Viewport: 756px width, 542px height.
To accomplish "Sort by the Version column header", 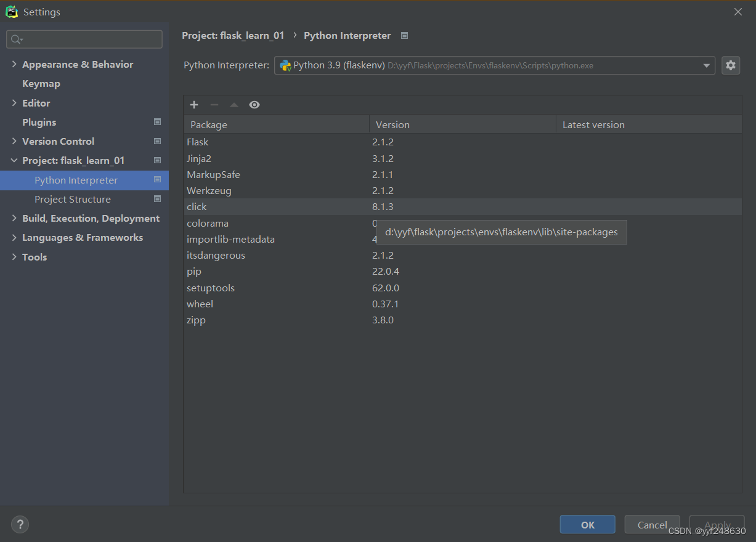I will coord(463,124).
